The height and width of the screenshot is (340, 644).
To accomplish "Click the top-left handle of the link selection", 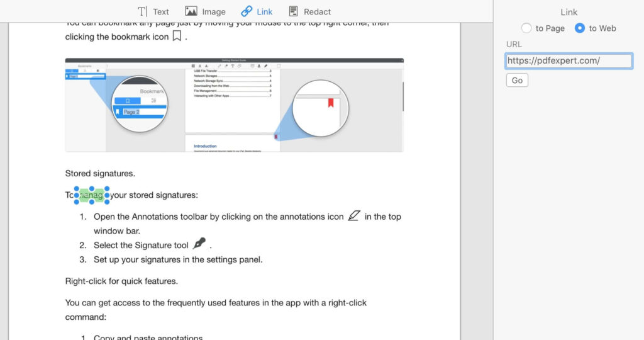I will click(x=77, y=188).
